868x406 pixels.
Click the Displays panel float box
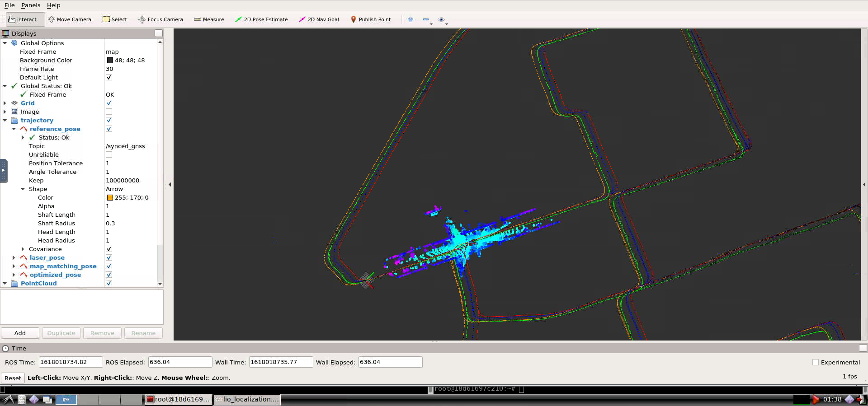pos(159,33)
